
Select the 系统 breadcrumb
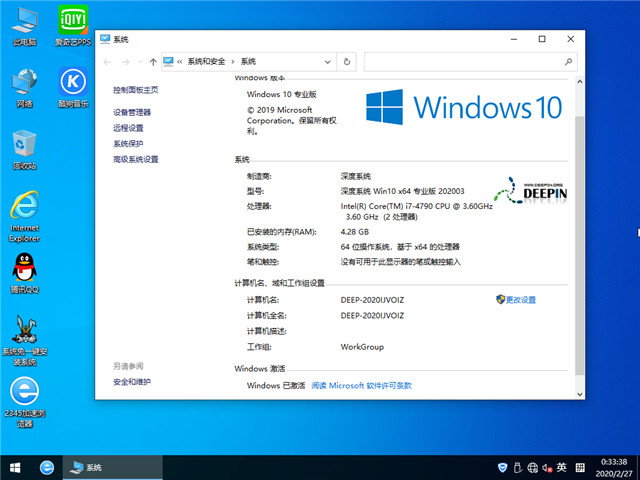pyautogui.click(x=248, y=62)
